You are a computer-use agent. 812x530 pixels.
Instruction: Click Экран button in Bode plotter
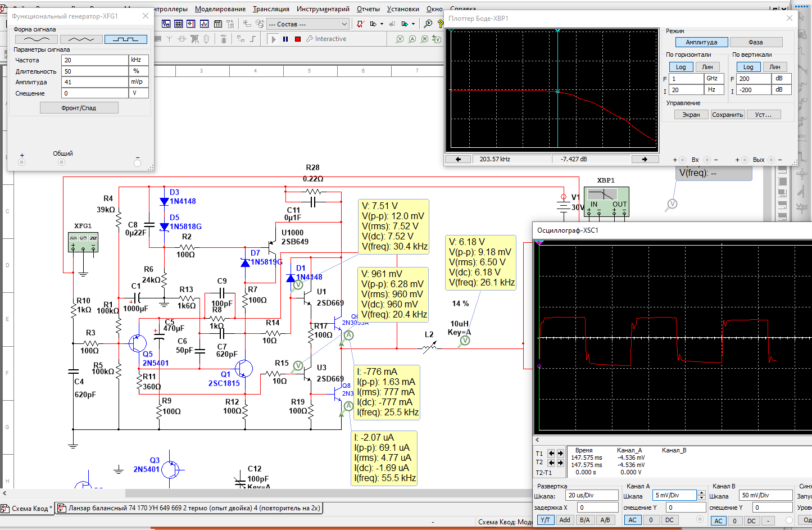(x=691, y=115)
